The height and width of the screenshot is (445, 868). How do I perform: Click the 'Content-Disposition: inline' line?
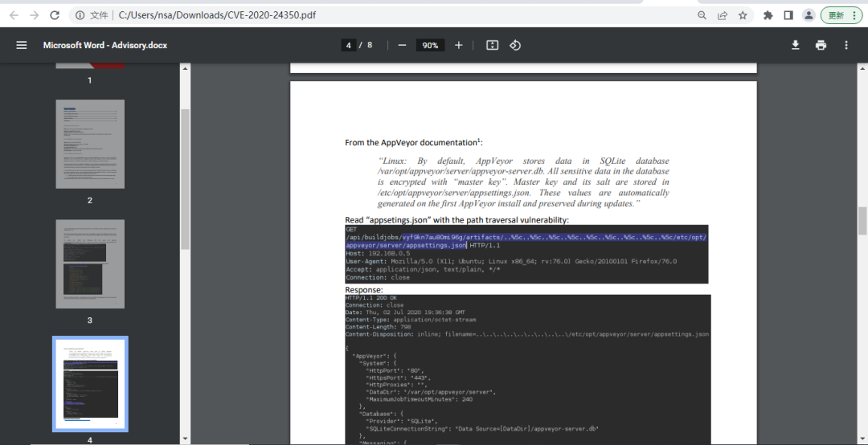[527, 334]
